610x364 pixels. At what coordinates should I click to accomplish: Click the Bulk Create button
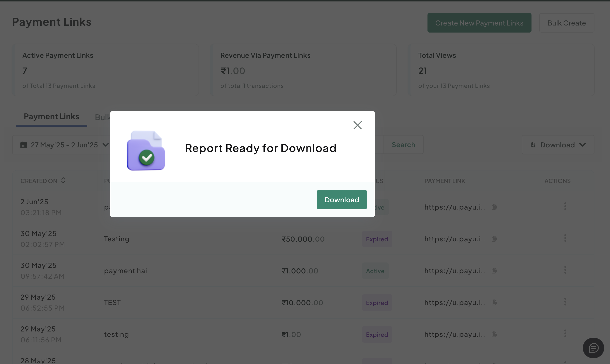[566, 23]
